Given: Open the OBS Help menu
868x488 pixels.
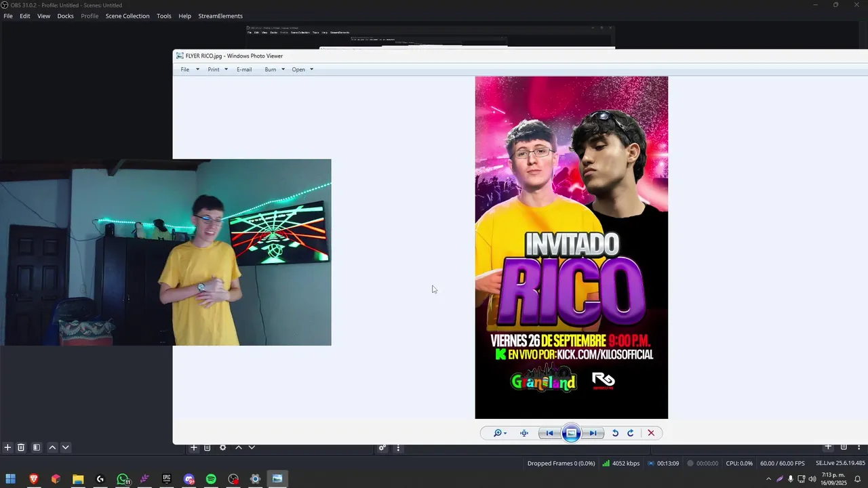Looking at the screenshot, I should [184, 16].
